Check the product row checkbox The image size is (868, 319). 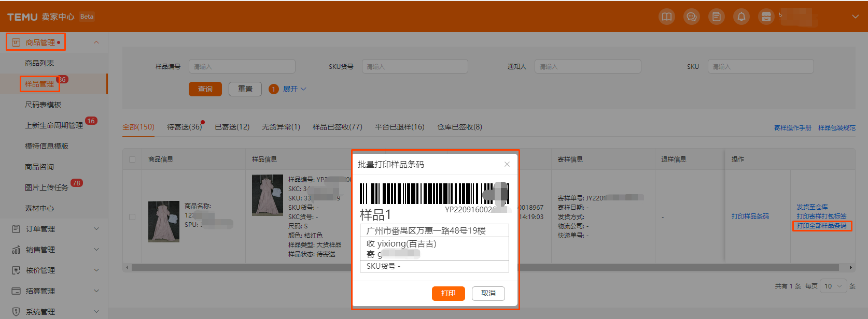132,217
